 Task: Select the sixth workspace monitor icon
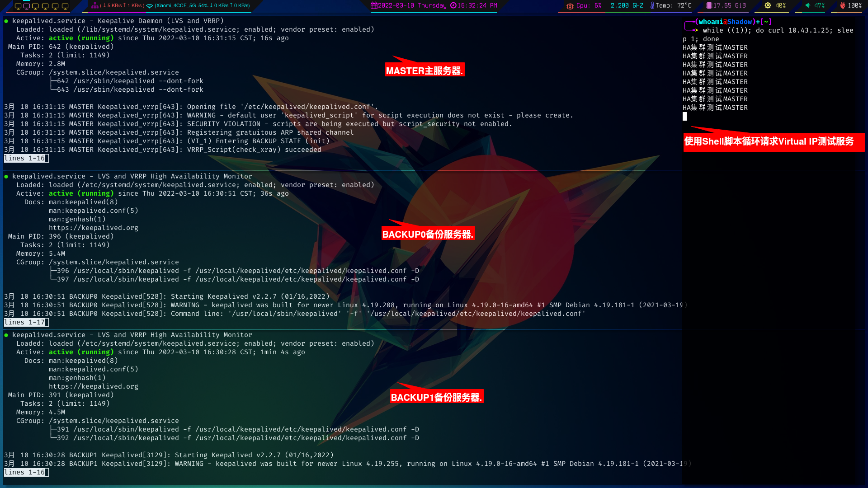click(65, 6)
